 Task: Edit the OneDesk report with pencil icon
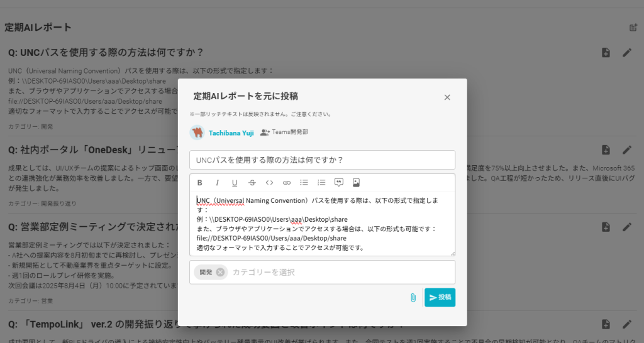(x=627, y=150)
